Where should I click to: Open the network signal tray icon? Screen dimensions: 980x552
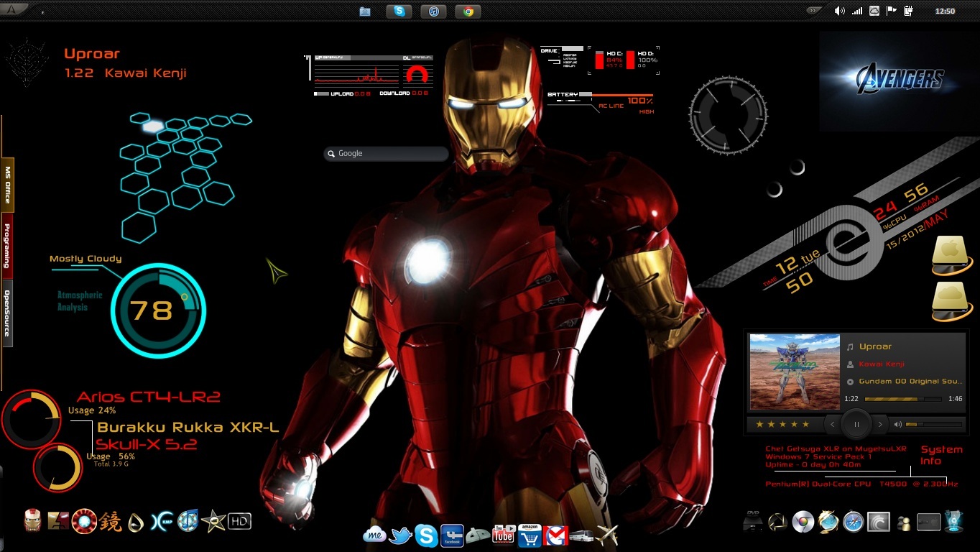click(x=857, y=11)
